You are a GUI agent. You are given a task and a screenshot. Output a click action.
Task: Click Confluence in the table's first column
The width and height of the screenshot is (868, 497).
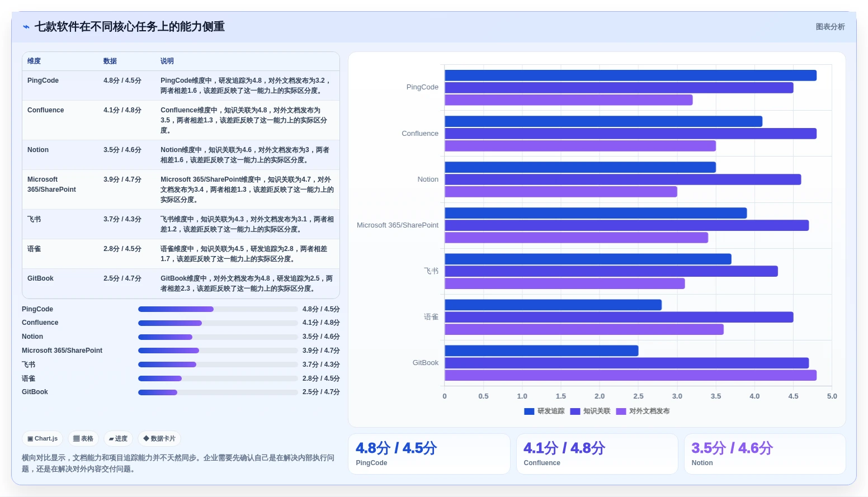pyautogui.click(x=46, y=110)
